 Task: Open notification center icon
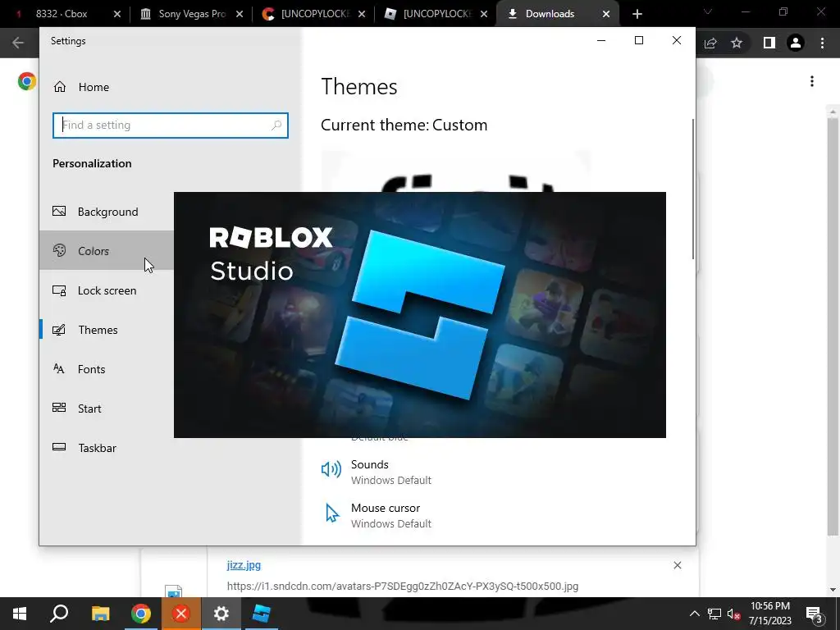tap(815, 614)
